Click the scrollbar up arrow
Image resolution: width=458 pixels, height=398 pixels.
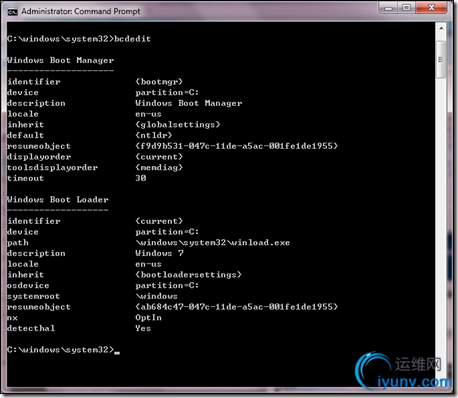(x=441, y=29)
